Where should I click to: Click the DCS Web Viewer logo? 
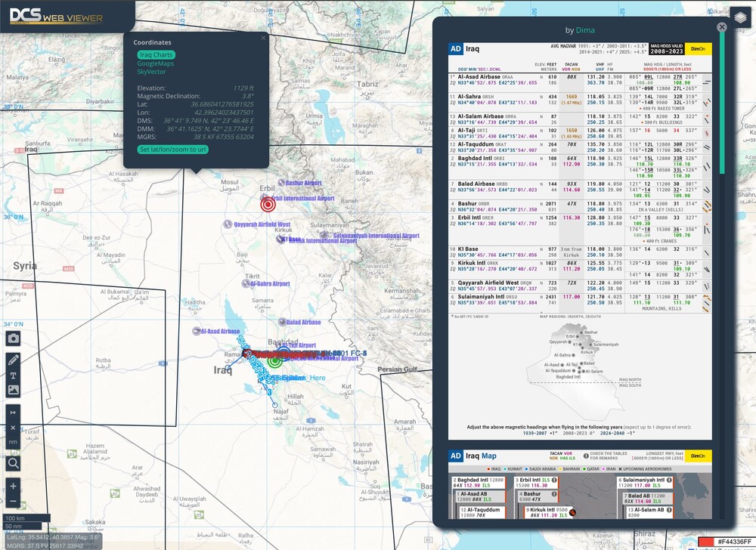[x=56, y=16]
